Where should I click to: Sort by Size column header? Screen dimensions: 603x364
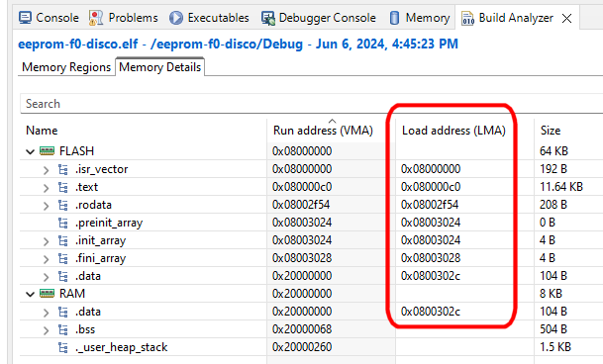[x=551, y=131]
